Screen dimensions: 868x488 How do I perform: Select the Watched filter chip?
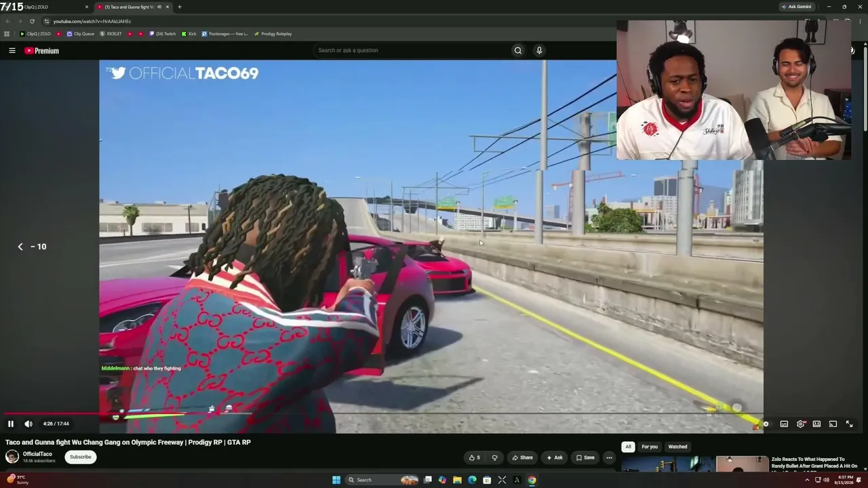point(677,447)
